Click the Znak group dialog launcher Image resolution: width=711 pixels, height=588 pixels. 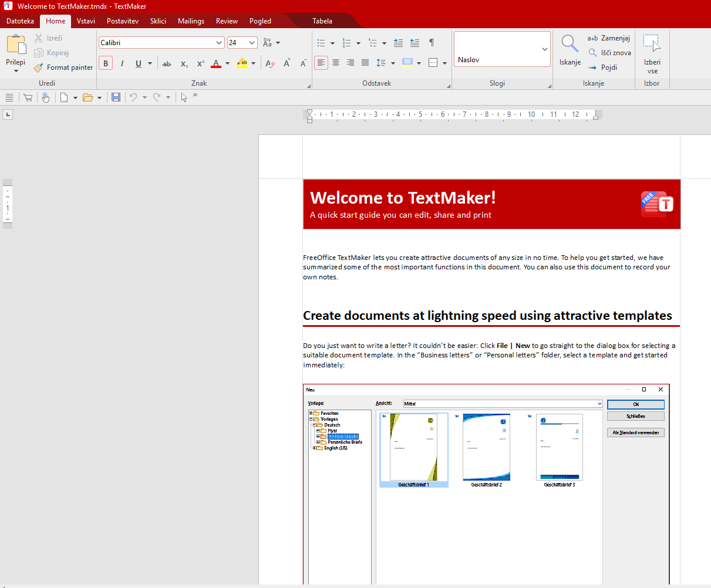point(309,86)
